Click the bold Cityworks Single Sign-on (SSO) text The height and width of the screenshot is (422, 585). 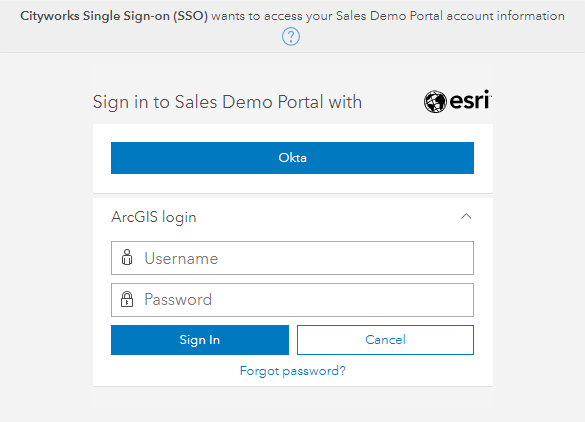pyautogui.click(x=114, y=16)
